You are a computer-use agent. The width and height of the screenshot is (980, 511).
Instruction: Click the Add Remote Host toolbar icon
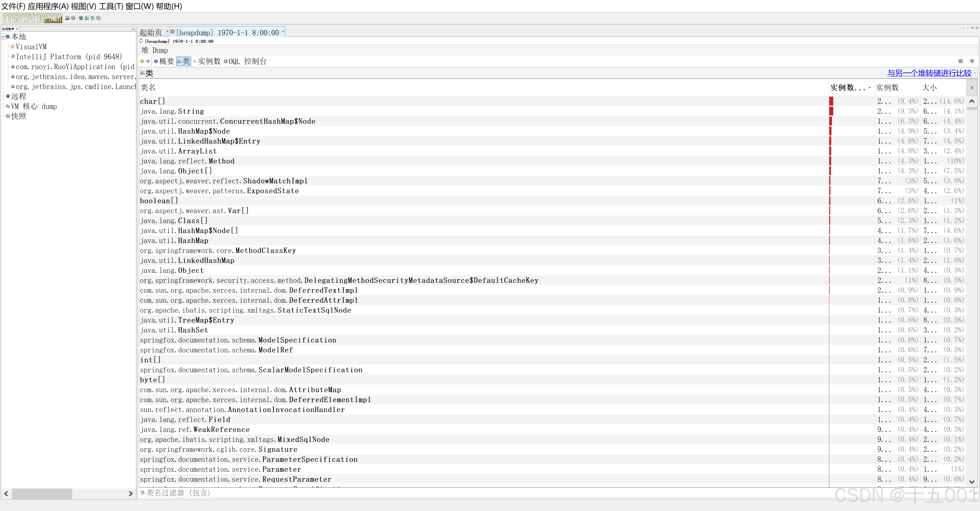[x=81, y=18]
